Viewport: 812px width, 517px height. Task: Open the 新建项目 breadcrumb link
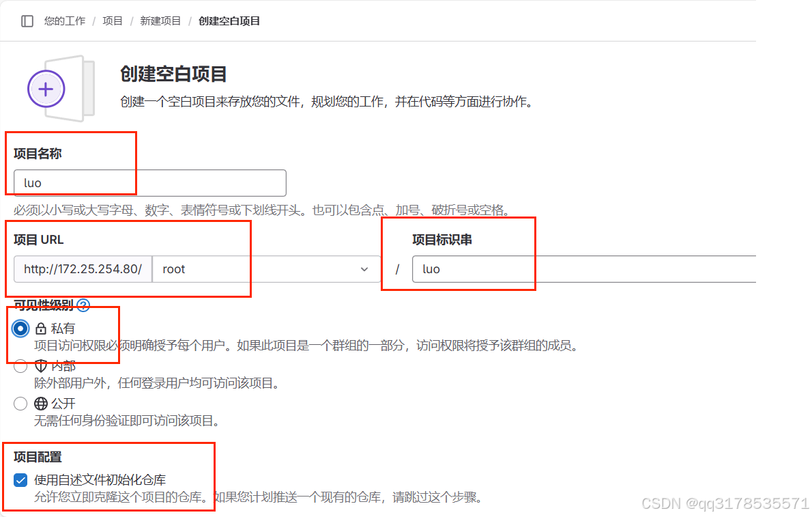160,21
